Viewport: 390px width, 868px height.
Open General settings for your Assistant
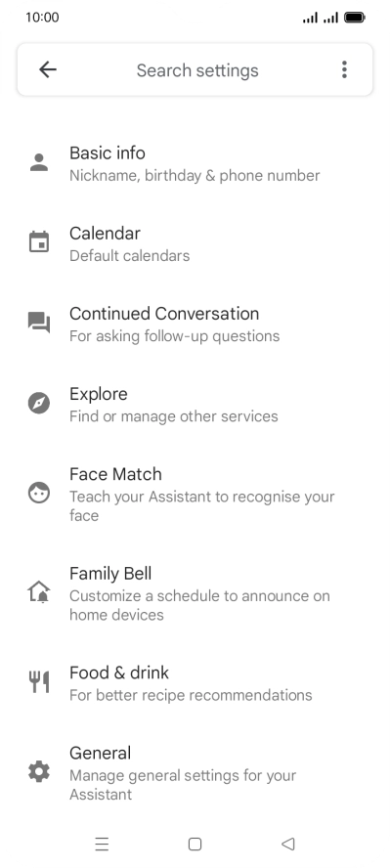point(195,773)
